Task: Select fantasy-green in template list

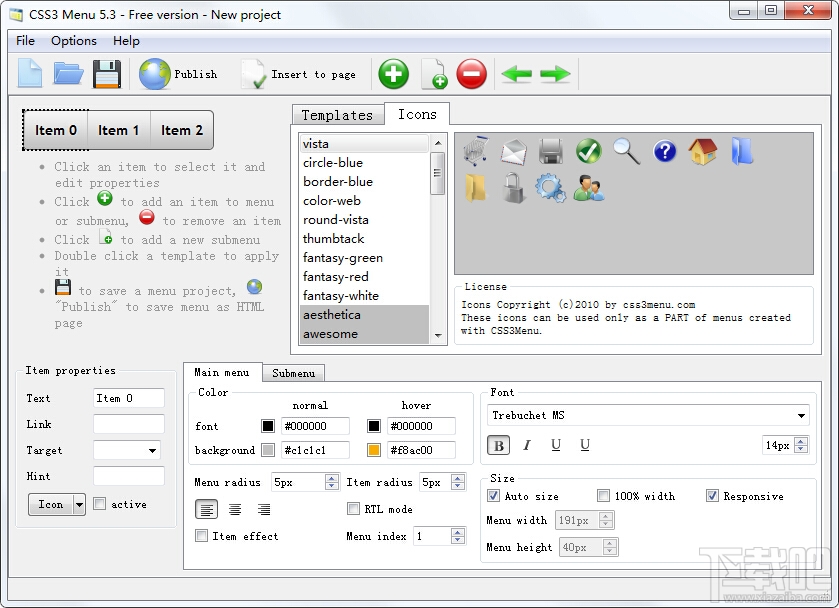Action: (x=364, y=257)
